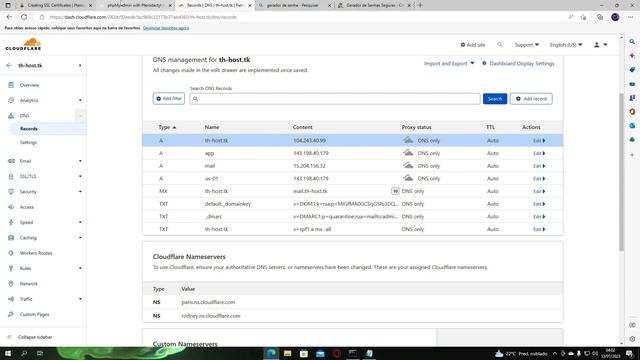The height and width of the screenshot is (360, 640).
Task: Switch to phpMyAdmin browser tab
Action: [135, 5]
